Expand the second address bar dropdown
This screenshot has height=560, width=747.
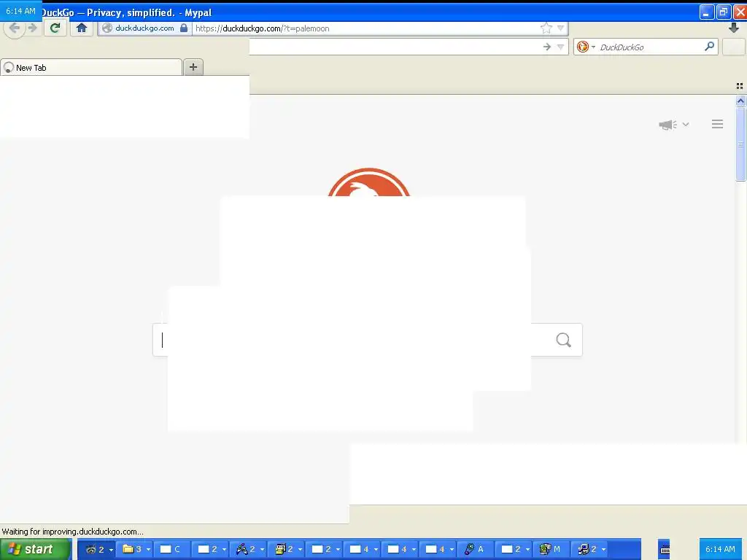point(561,47)
